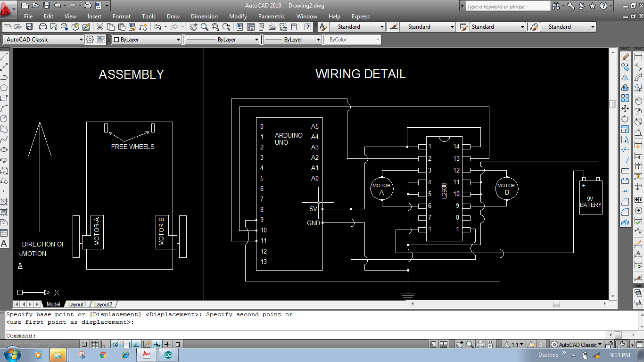Click the Desktop toolbar in Windows taskbar
Screen dimensions: 644x362
[548, 355]
